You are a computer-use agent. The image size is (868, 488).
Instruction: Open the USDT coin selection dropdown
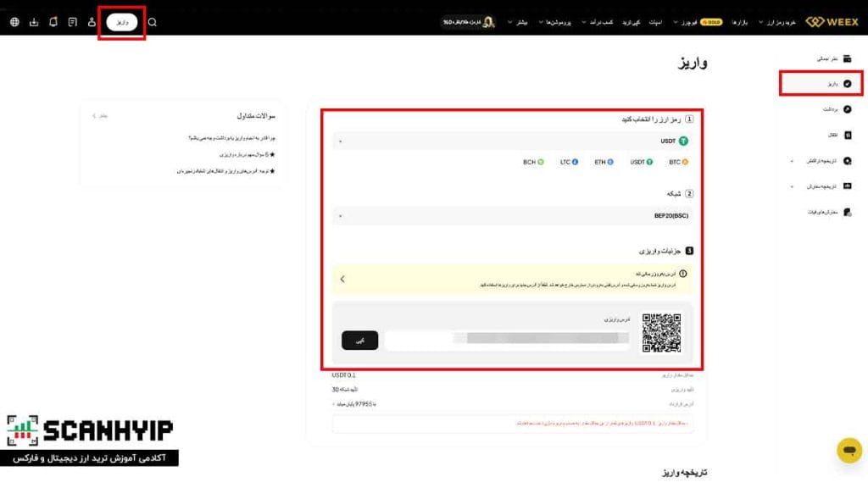pyautogui.click(x=512, y=141)
